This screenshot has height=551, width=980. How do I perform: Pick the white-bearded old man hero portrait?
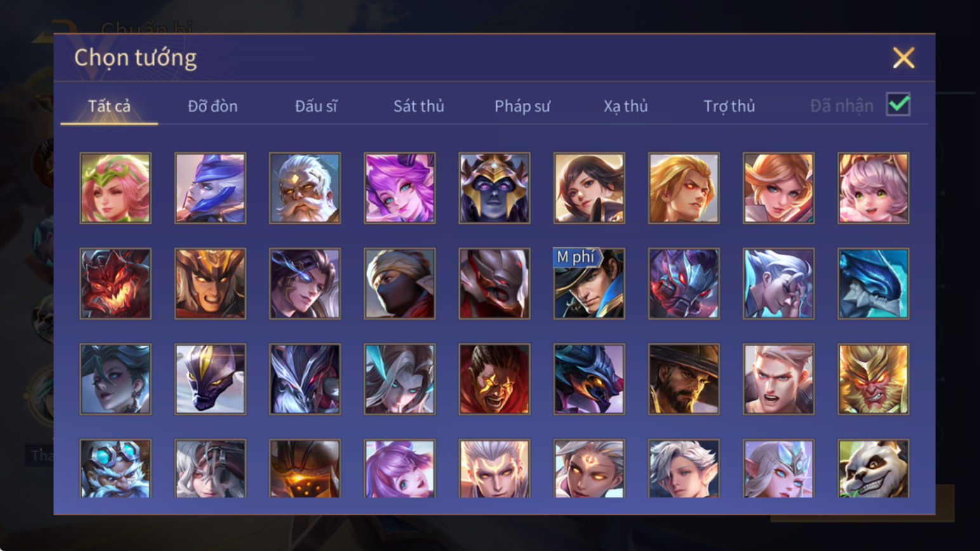305,188
